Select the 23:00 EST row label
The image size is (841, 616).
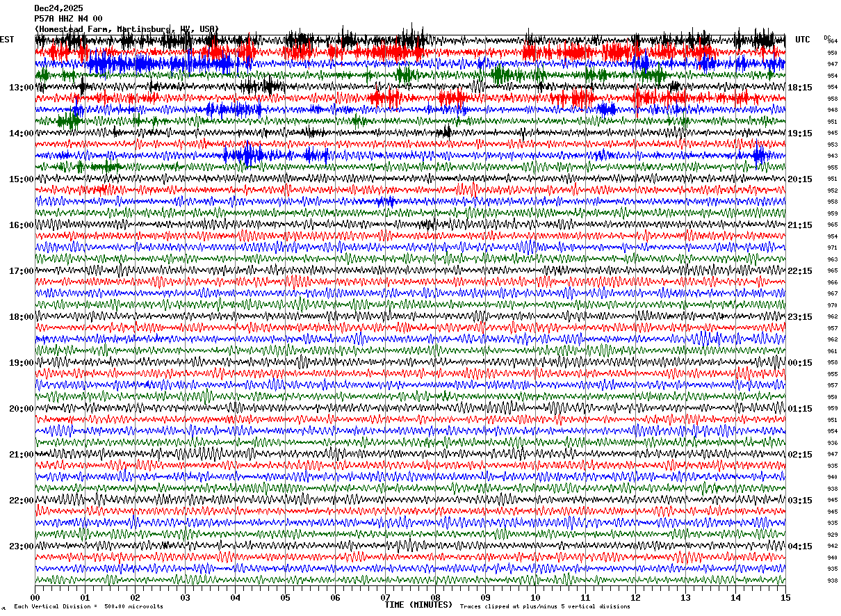pos(22,546)
